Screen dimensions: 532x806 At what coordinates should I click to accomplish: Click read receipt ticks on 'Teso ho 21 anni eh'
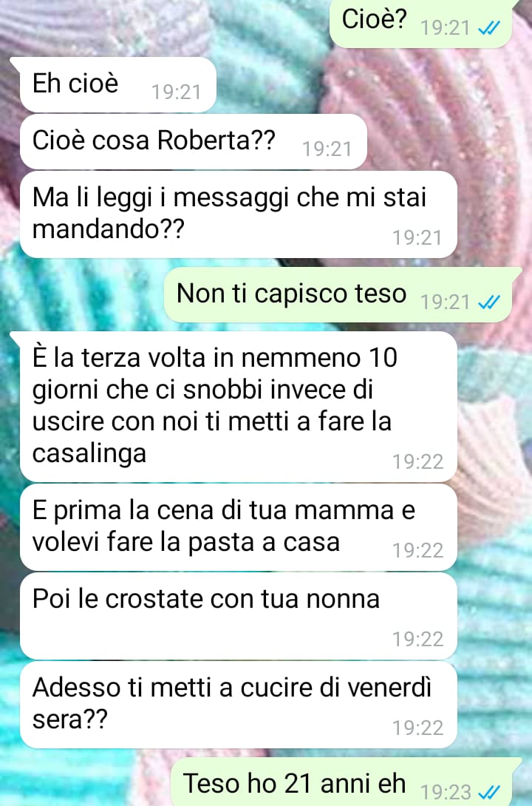coord(489,793)
